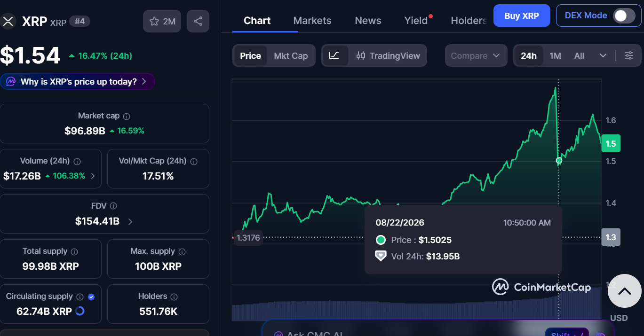Click the hovered chart data point marker
The image size is (644, 336).
[559, 160]
